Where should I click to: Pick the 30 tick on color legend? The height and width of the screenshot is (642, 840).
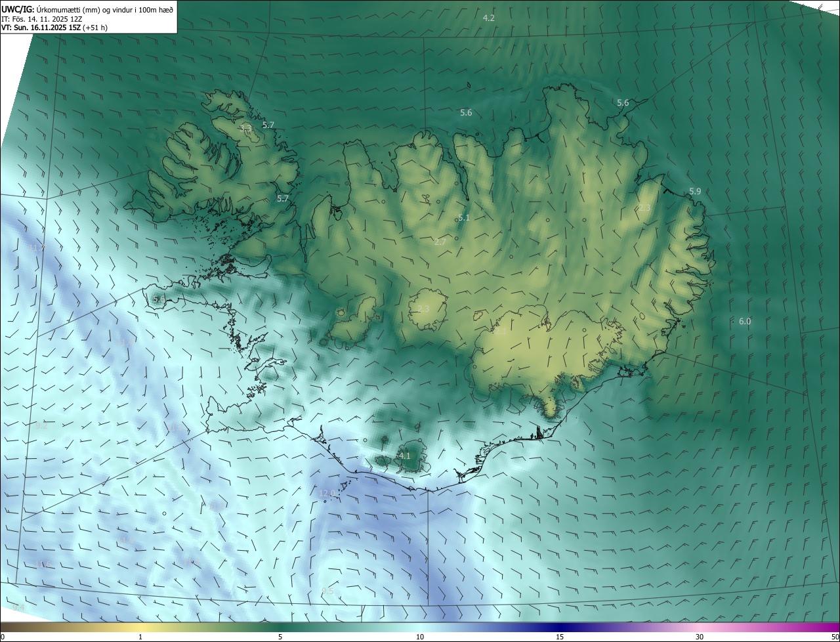700,637
